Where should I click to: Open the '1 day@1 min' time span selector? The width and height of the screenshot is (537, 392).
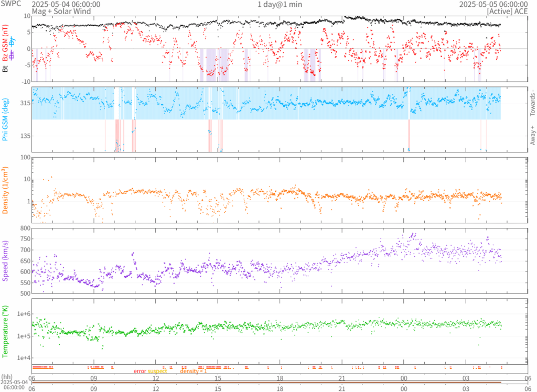click(279, 4)
